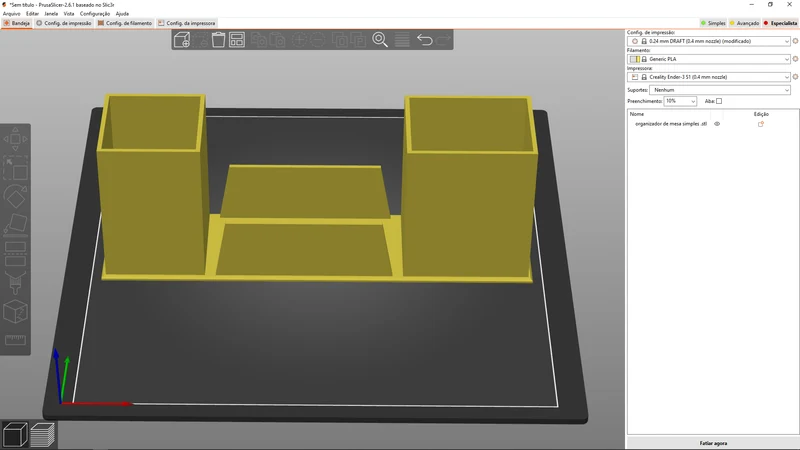Viewport: 800px width, 450px height.
Task: Switch to Config. de filamento tab
Action: tap(124, 23)
